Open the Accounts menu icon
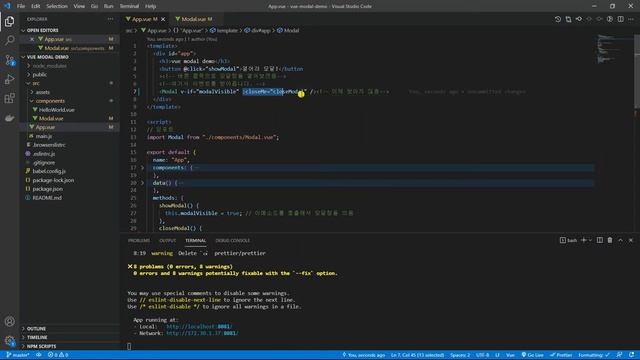The image size is (640, 360). (9, 322)
